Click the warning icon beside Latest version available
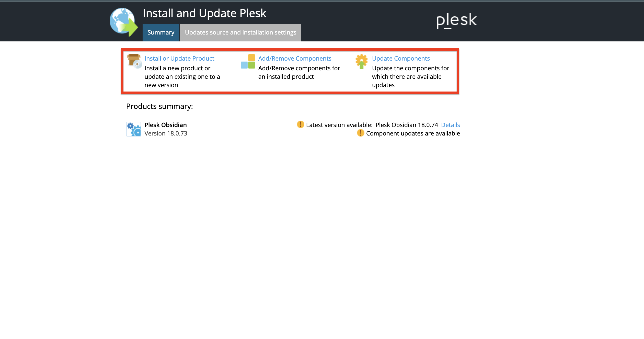 301,125
